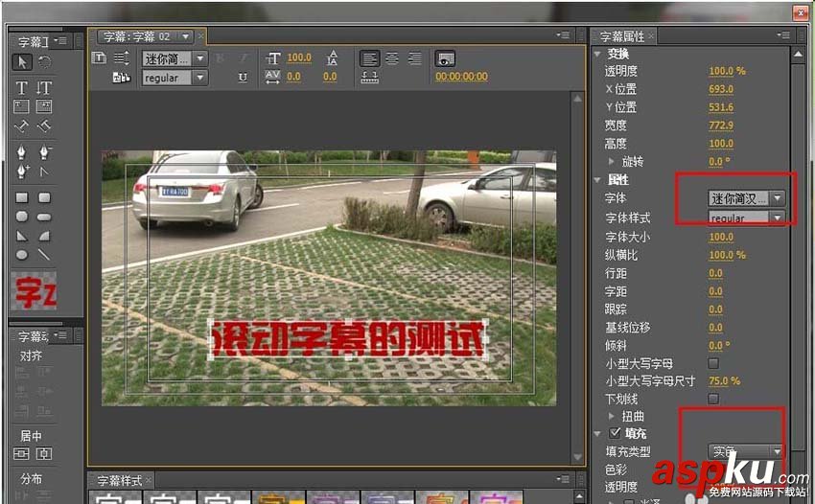Click X 位置 value 693.0
Viewport: 815px width, 504px height.
(721, 89)
